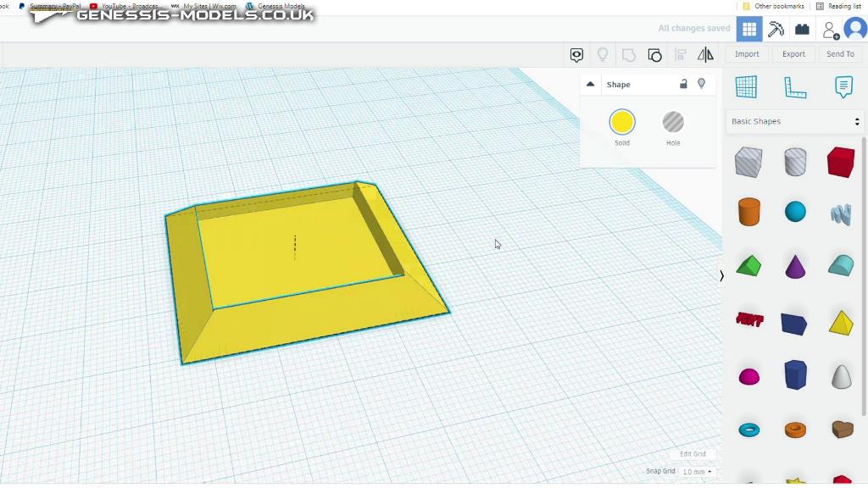Switch to the Blocks pickaxe mode
The height and width of the screenshot is (488, 868).
pyautogui.click(x=776, y=29)
